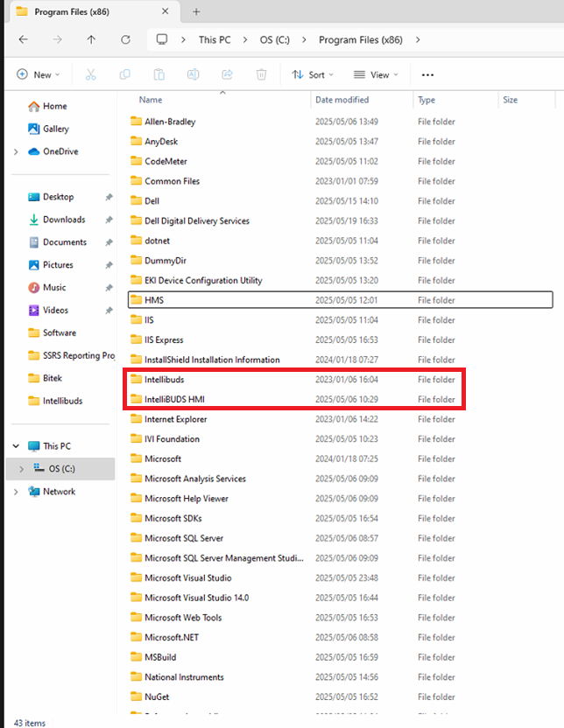This screenshot has width=564, height=728.
Task: Open Gallery in navigation pane
Action: pyautogui.click(x=48, y=129)
